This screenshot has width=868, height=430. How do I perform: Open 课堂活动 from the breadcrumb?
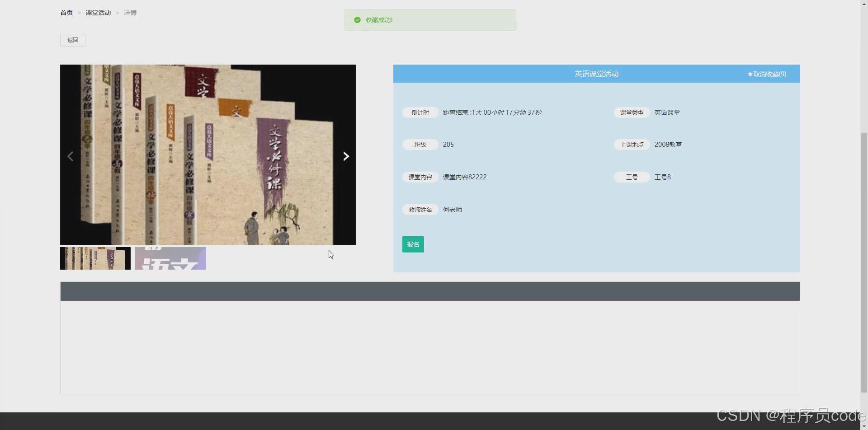97,13
